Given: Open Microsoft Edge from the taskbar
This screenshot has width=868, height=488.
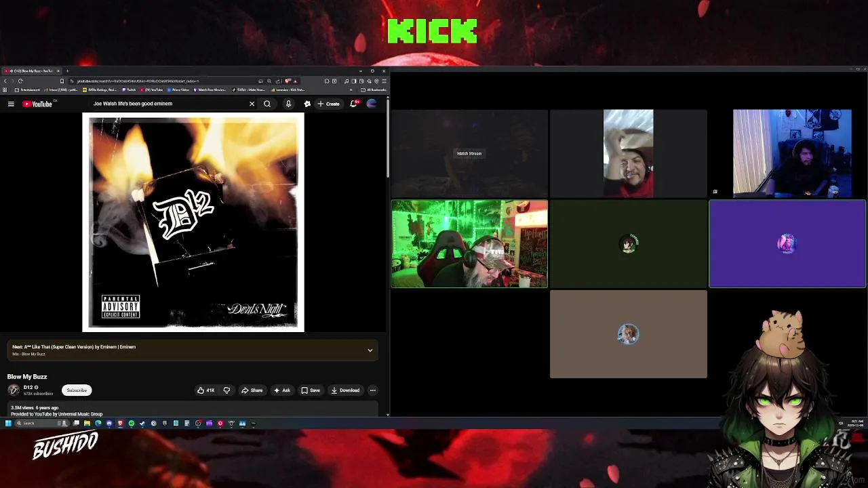Looking at the screenshot, I should point(98,423).
